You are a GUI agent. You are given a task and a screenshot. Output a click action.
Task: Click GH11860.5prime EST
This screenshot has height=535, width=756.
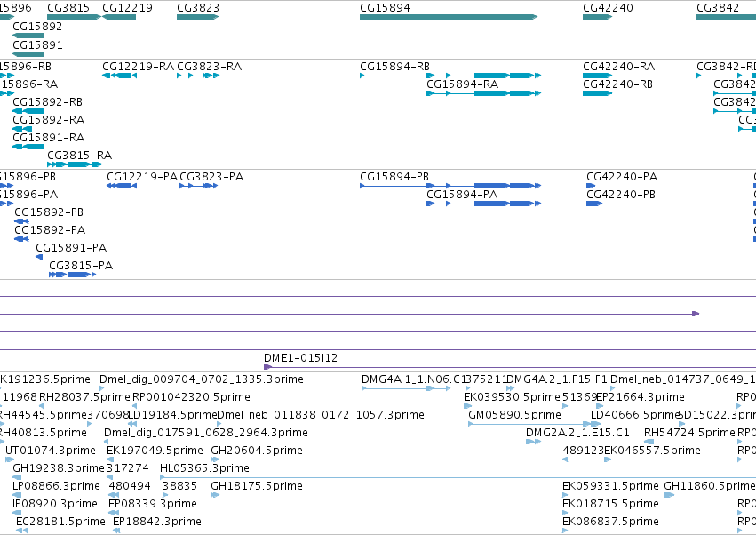point(669,495)
